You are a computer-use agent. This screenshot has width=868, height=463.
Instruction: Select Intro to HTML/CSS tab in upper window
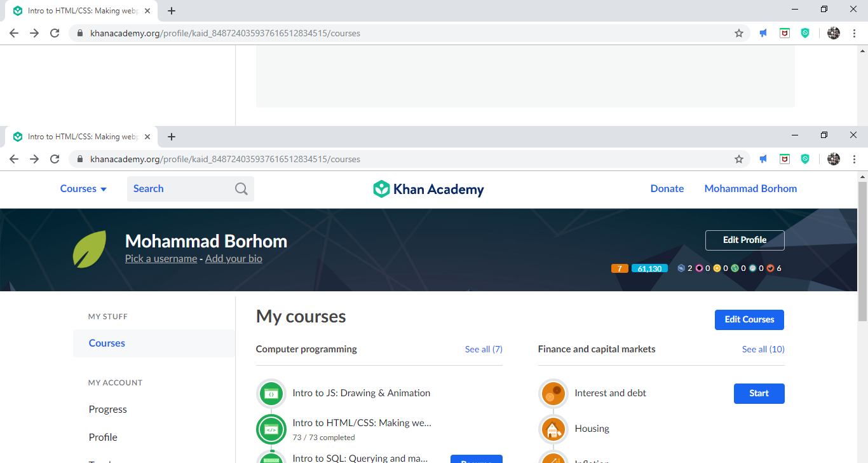click(81, 11)
